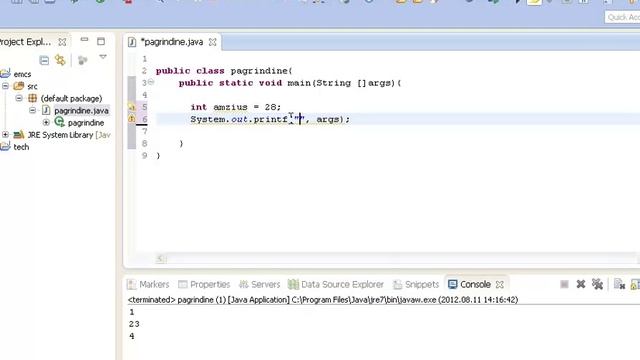Click into the Quick Access field
The height and width of the screenshot is (360, 640).
(622, 17)
